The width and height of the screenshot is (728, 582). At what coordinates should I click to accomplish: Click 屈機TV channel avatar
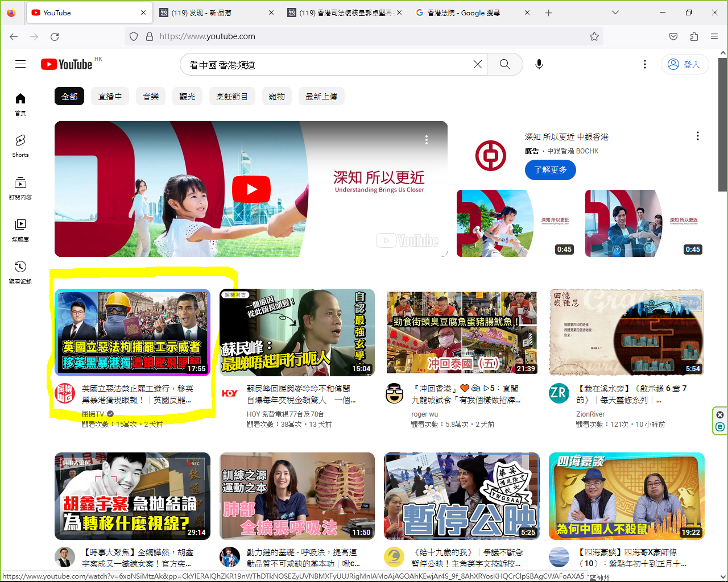pos(65,393)
